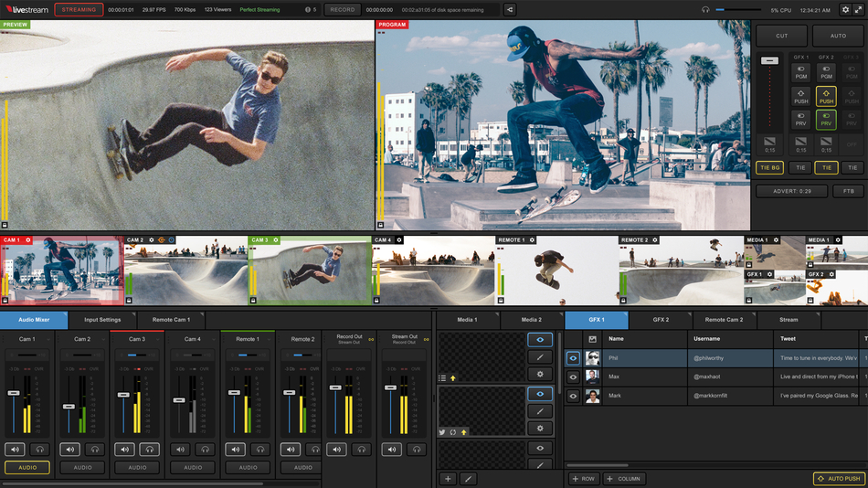The image size is (868, 488).
Task: Open the Remote 1 channel dropdown arrow
Action: (267, 339)
